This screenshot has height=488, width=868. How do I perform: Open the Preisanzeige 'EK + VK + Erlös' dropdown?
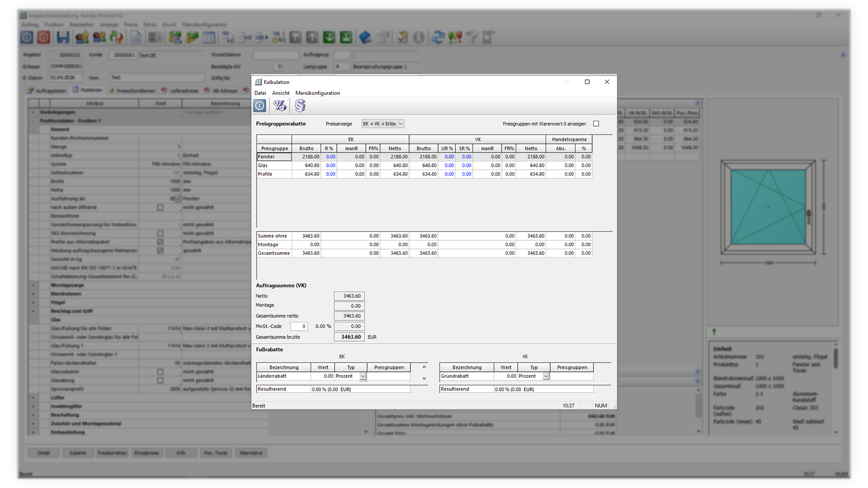[x=383, y=124]
